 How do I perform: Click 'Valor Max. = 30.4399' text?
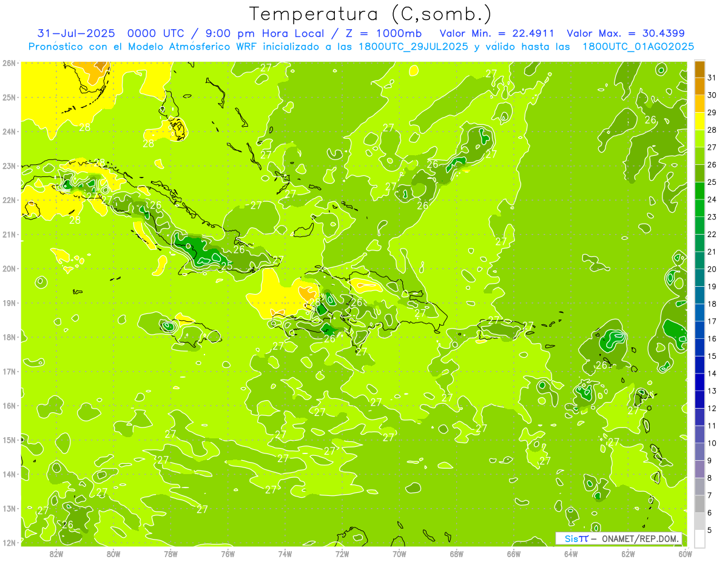pos(625,33)
